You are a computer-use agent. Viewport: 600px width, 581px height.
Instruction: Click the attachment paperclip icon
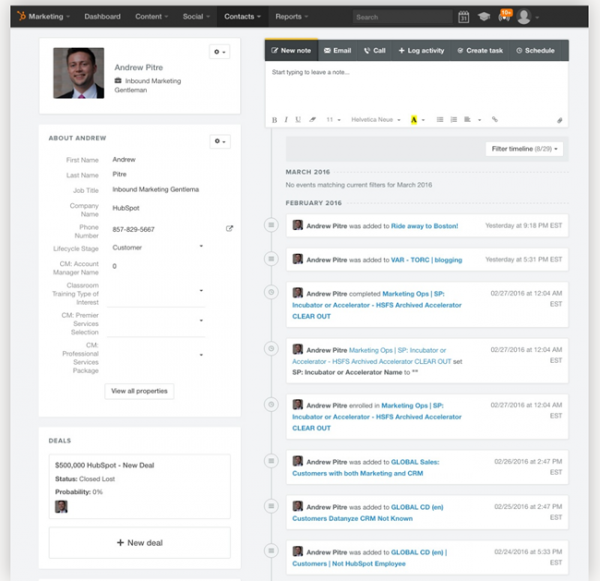[559, 120]
